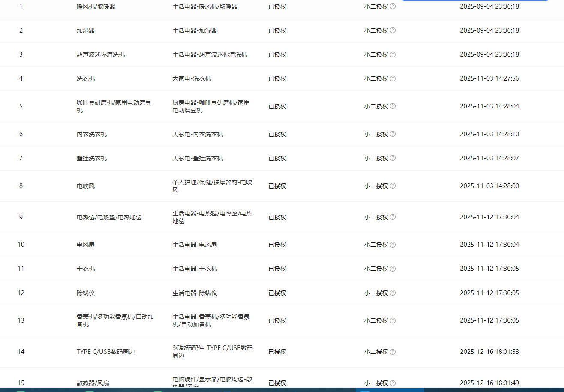Click question icon in 内衣洗衣机 row
Viewport: 564px width, 392px height.
tap(393, 134)
